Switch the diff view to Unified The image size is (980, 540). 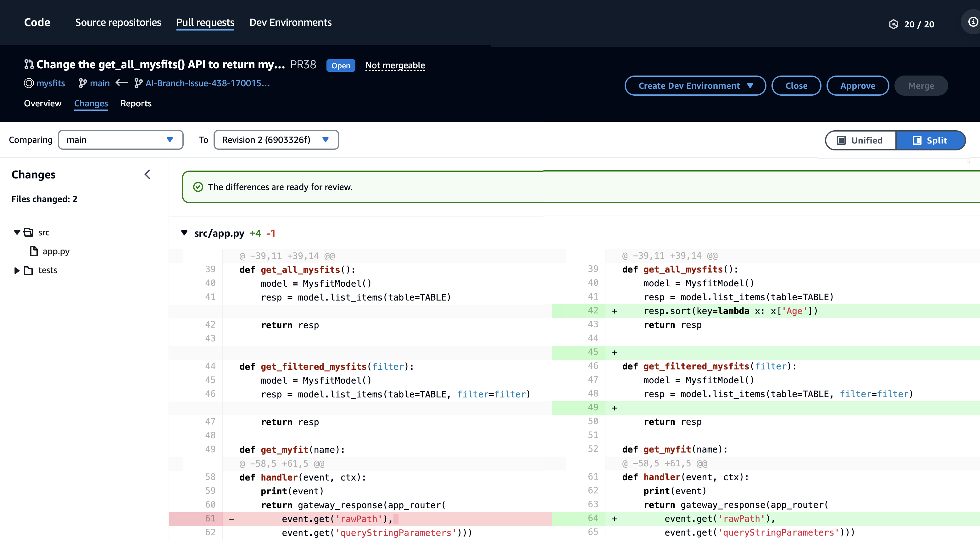pos(860,140)
